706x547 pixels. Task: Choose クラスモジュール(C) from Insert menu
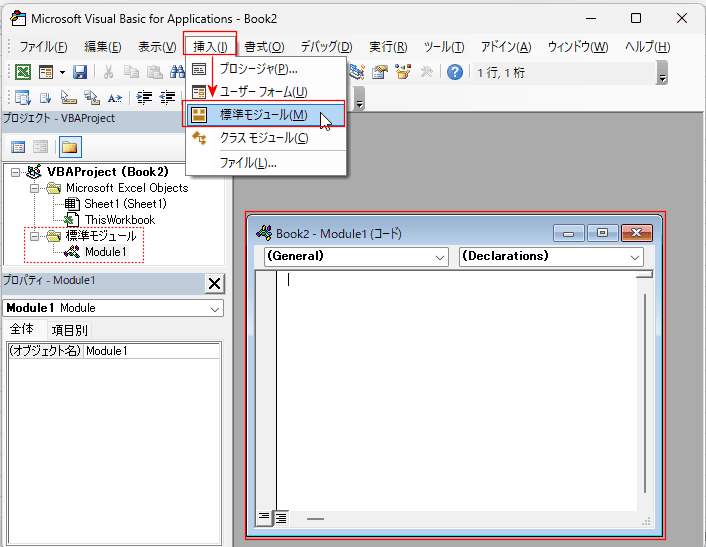(266, 138)
